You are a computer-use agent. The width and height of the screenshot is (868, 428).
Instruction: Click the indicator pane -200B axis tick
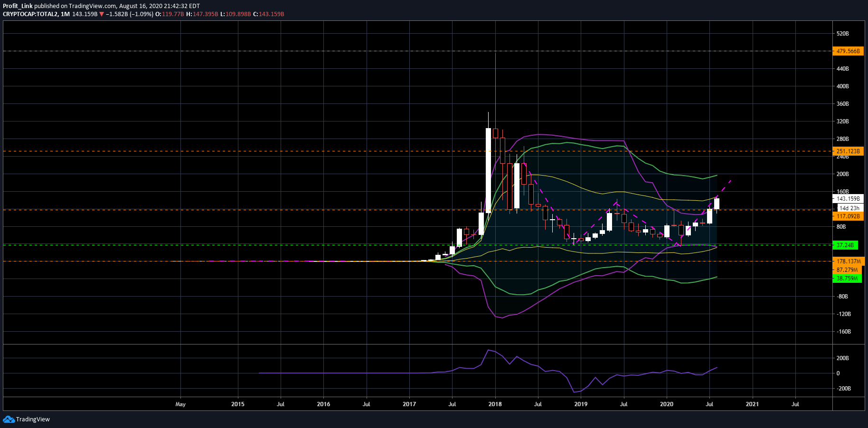point(844,389)
